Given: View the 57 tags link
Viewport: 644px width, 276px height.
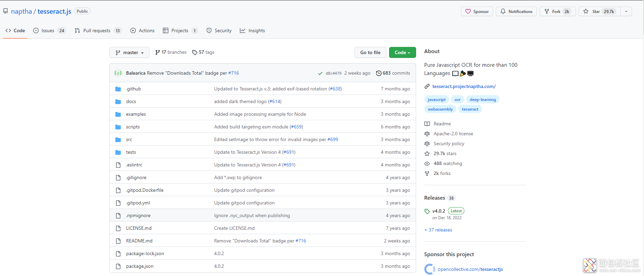Looking at the screenshot, I should click(203, 52).
